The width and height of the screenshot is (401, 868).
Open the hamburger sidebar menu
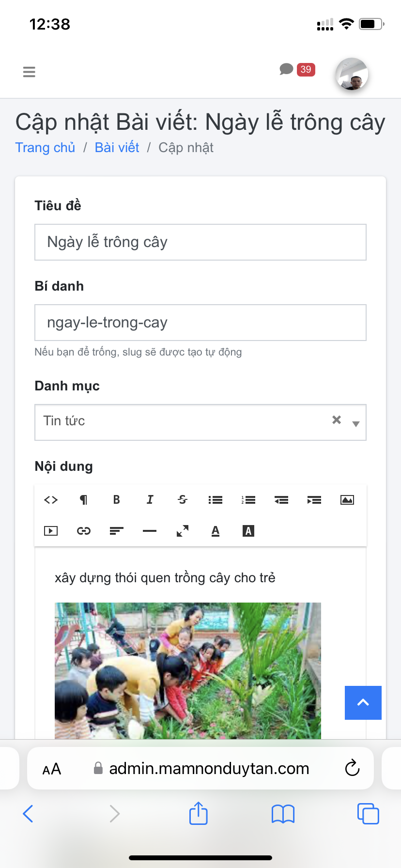tap(29, 72)
